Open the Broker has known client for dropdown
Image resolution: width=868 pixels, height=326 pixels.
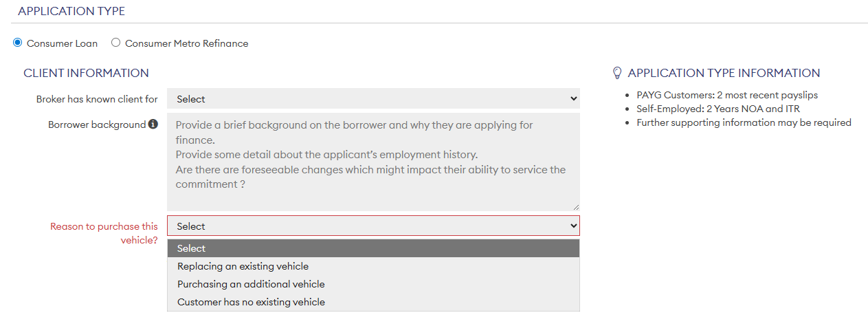tap(373, 98)
